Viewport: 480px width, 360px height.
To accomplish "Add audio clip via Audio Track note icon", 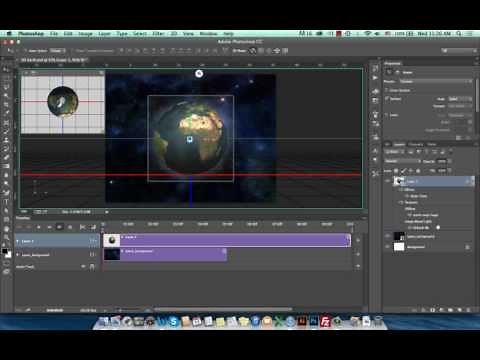I will pos(92,267).
